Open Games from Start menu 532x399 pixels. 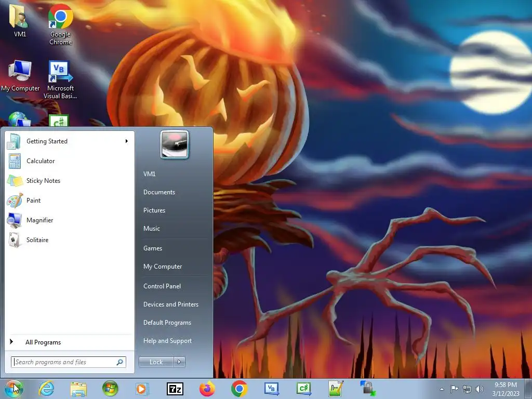click(x=153, y=248)
